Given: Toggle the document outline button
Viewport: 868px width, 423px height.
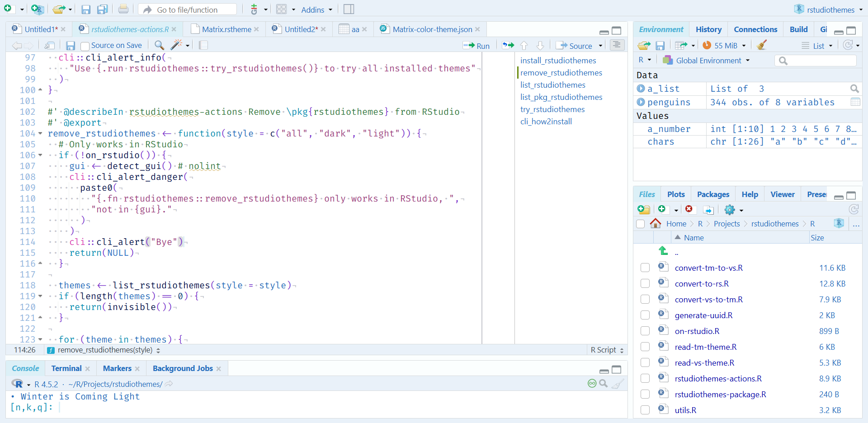Looking at the screenshot, I should 617,45.
